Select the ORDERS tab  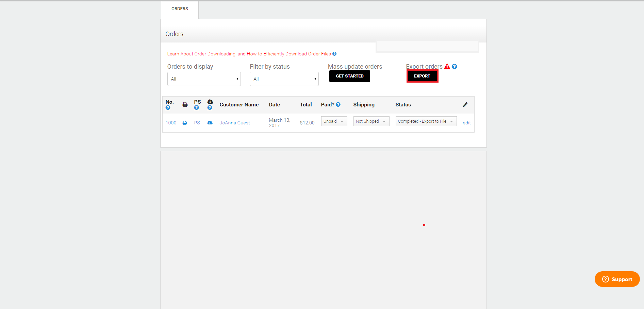pyautogui.click(x=180, y=9)
